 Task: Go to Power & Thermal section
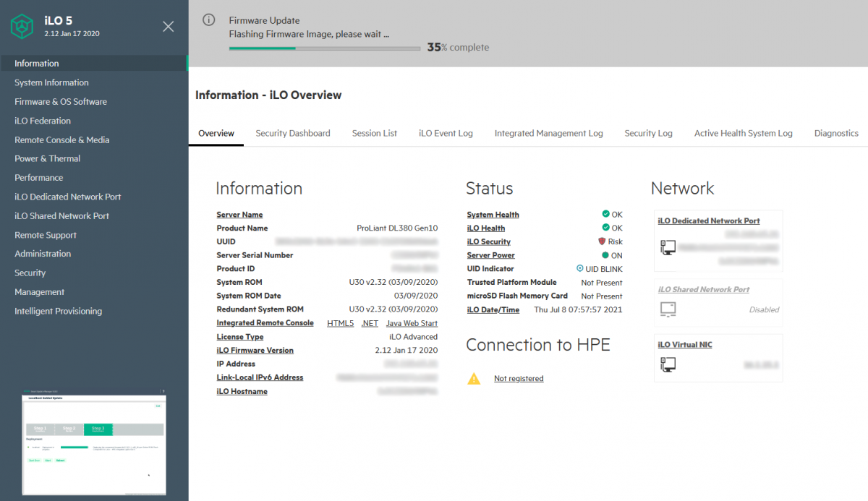click(47, 158)
